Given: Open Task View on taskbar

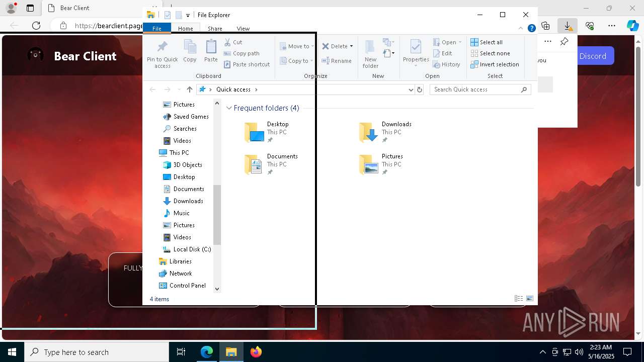Looking at the screenshot, I should [x=181, y=352].
